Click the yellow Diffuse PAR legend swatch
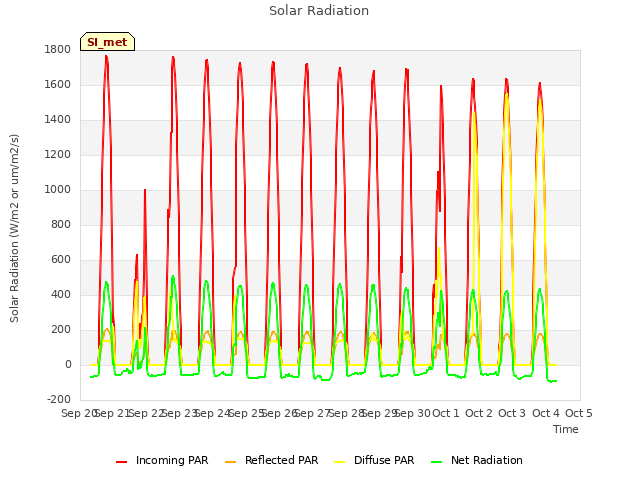Image resolution: width=640 pixels, height=480 pixels. [340, 462]
